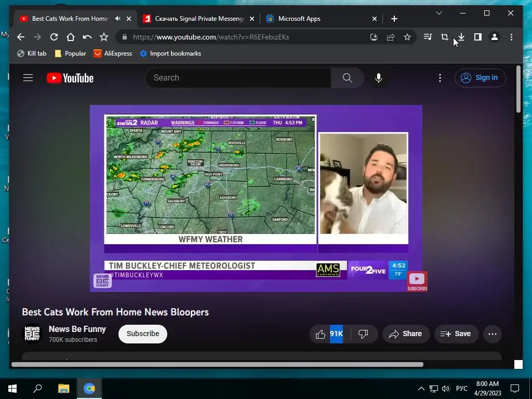532x399 pixels.
Task: Click the YouTube search magnifier button
Action: [x=348, y=78]
